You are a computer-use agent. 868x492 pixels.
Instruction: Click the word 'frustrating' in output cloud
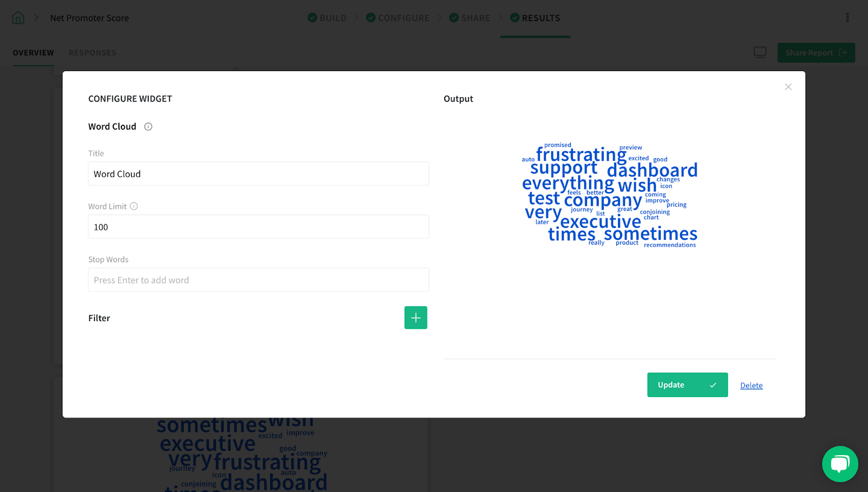[x=581, y=155]
